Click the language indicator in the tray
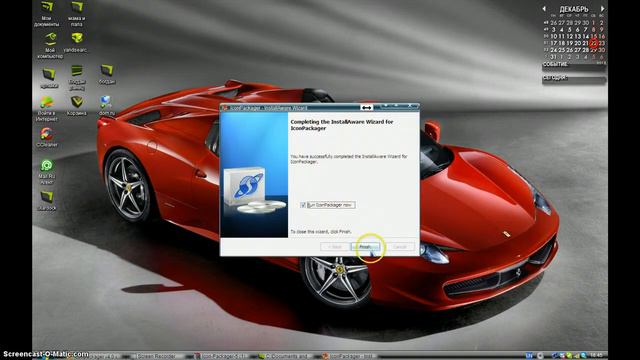This screenshot has width=640, height=360. [529, 356]
